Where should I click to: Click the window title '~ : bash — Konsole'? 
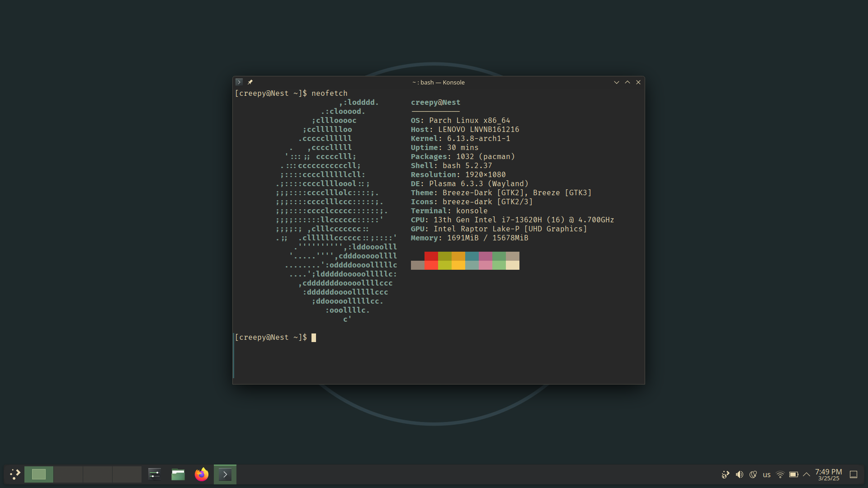click(439, 82)
